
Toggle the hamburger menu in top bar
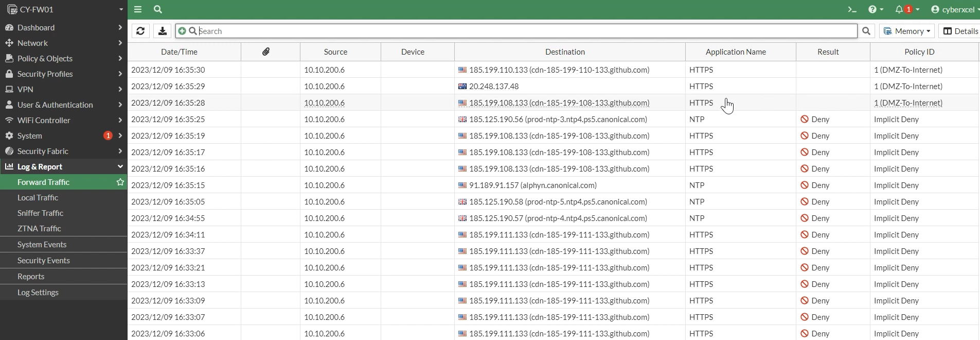point(138,9)
